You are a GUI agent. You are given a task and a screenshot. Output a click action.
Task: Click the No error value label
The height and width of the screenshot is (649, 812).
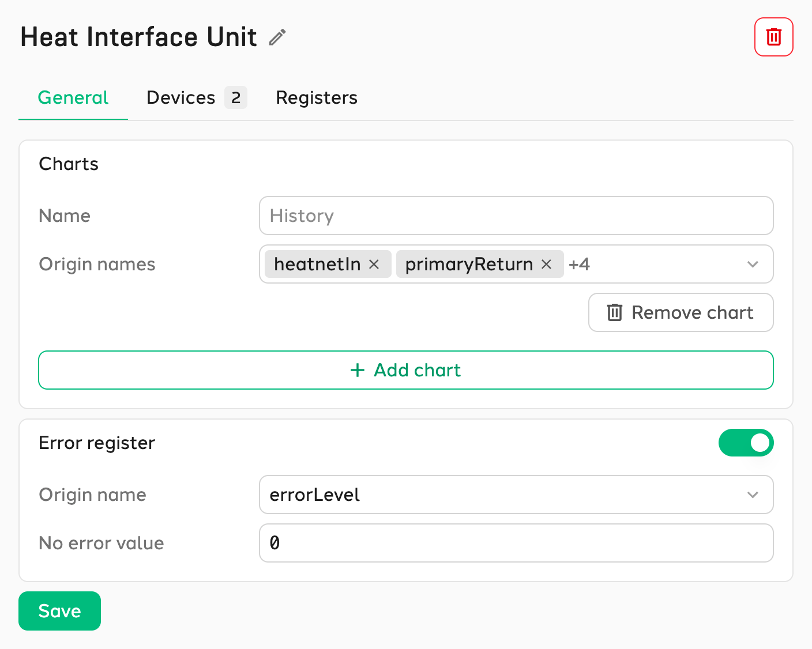point(101,543)
